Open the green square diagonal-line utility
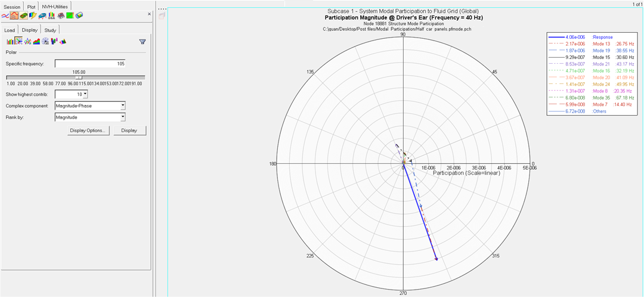 [70, 15]
